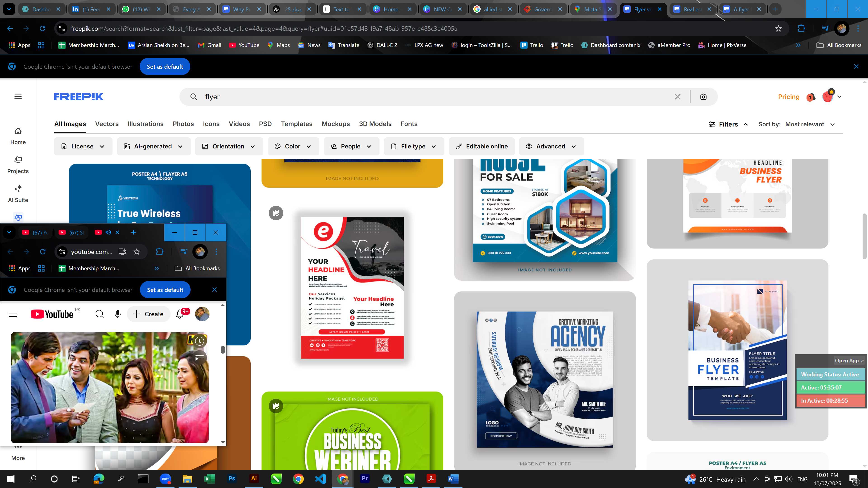This screenshot has height=488, width=868.
Task: Click the search by image camera icon
Action: click(703, 97)
